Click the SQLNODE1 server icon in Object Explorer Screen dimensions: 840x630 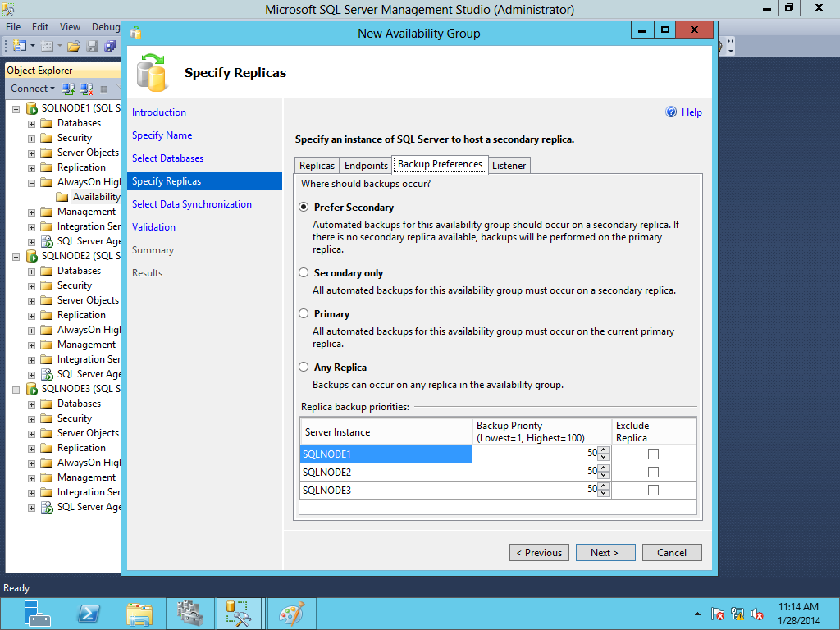pos(32,108)
